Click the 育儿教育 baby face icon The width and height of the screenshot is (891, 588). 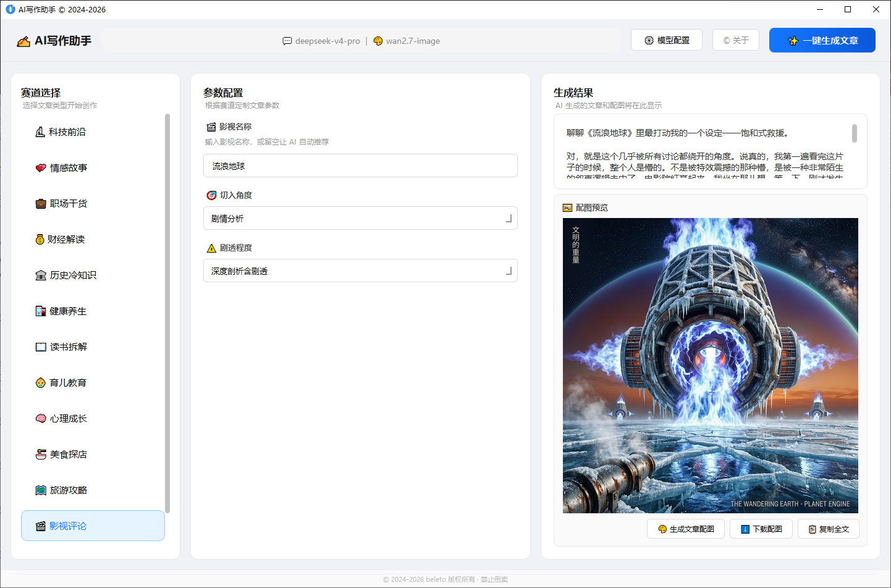41,383
